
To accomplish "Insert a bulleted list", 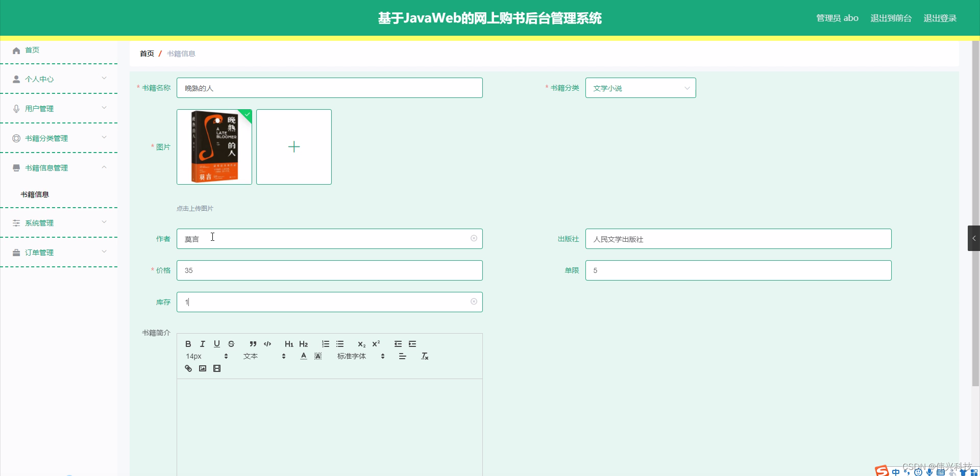I will (x=339, y=344).
